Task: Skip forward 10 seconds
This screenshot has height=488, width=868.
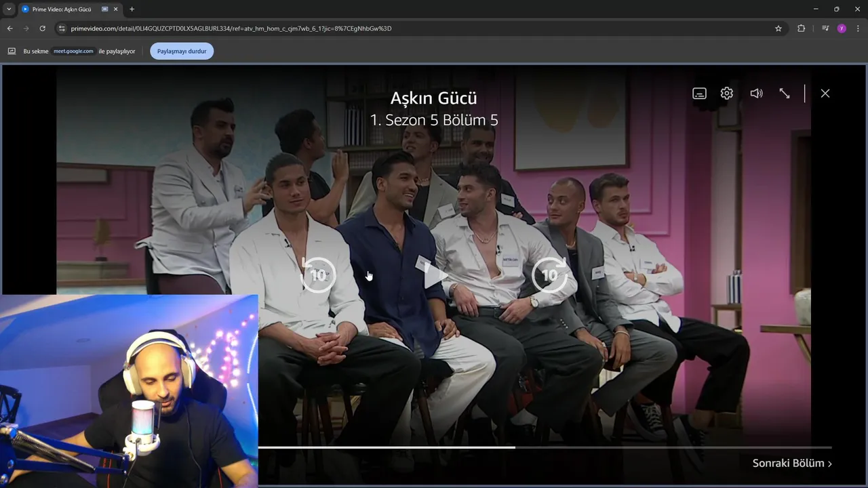Action: (x=549, y=274)
